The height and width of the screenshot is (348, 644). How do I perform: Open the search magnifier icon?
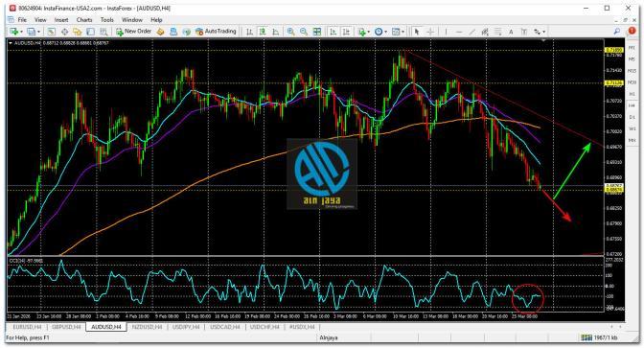click(x=617, y=32)
